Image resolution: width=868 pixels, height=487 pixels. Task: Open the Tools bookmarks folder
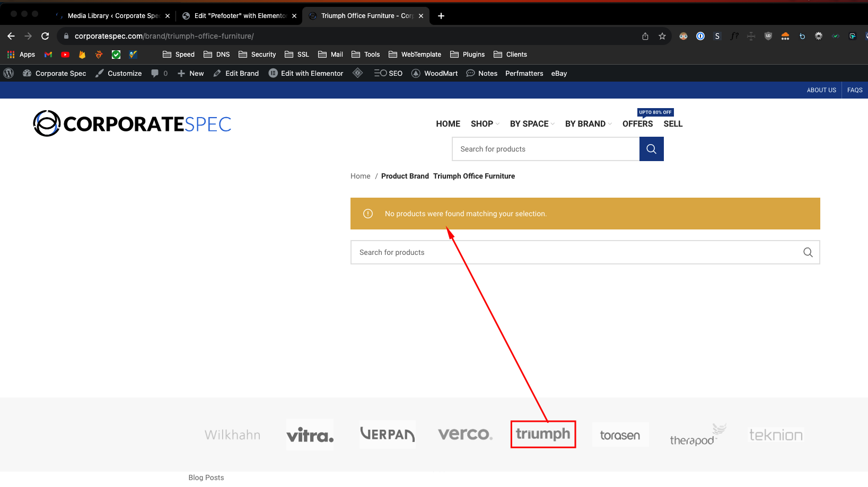(x=366, y=55)
